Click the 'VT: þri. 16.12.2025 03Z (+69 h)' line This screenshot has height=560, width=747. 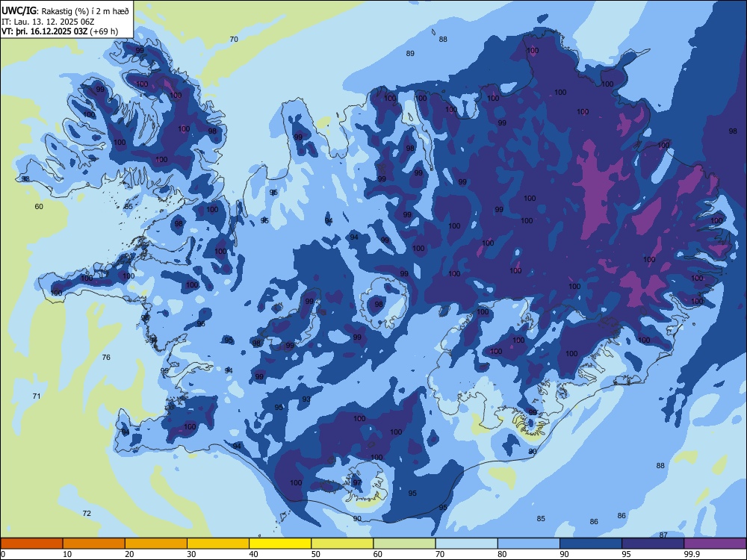click(60, 31)
